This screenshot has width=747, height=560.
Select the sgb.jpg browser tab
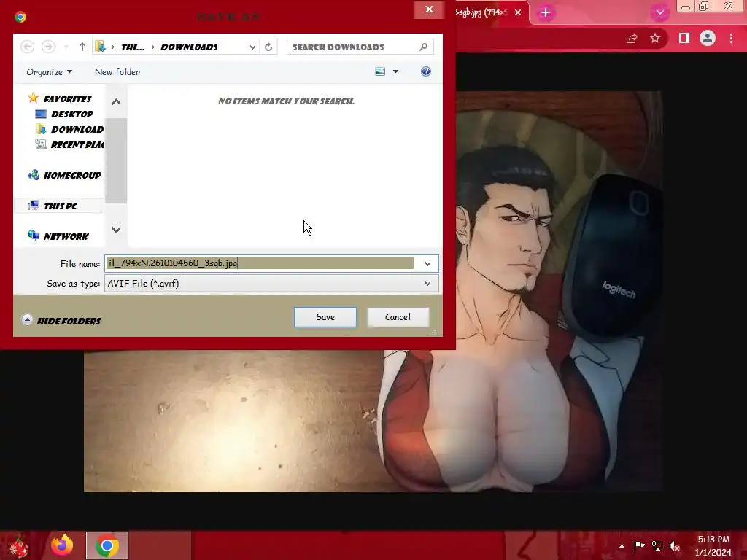483,12
